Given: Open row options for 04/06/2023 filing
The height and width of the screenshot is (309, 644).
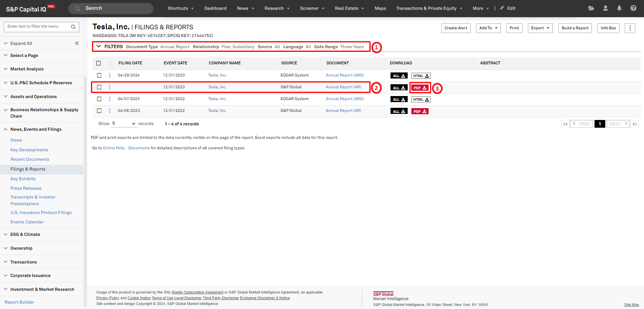Looking at the screenshot, I should point(109,111).
